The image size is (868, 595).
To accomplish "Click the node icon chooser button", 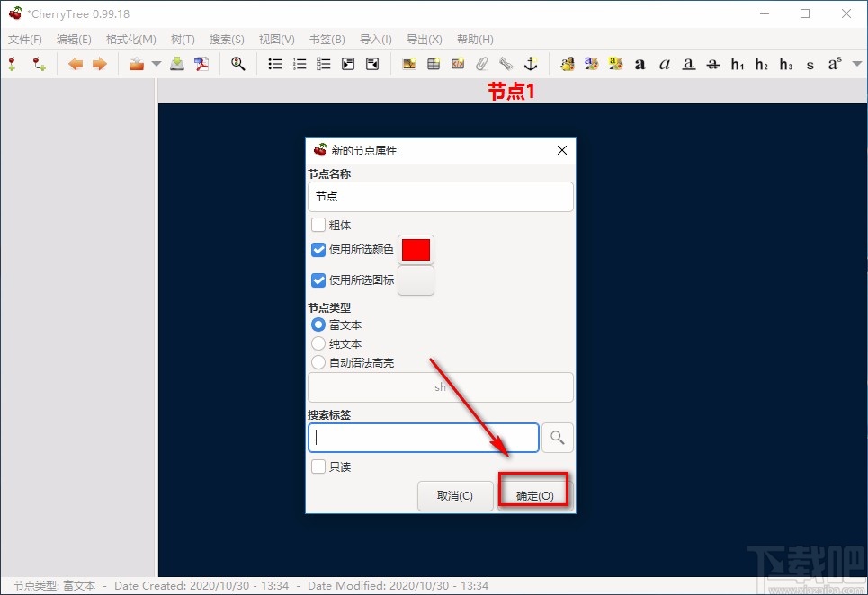I will (x=416, y=280).
